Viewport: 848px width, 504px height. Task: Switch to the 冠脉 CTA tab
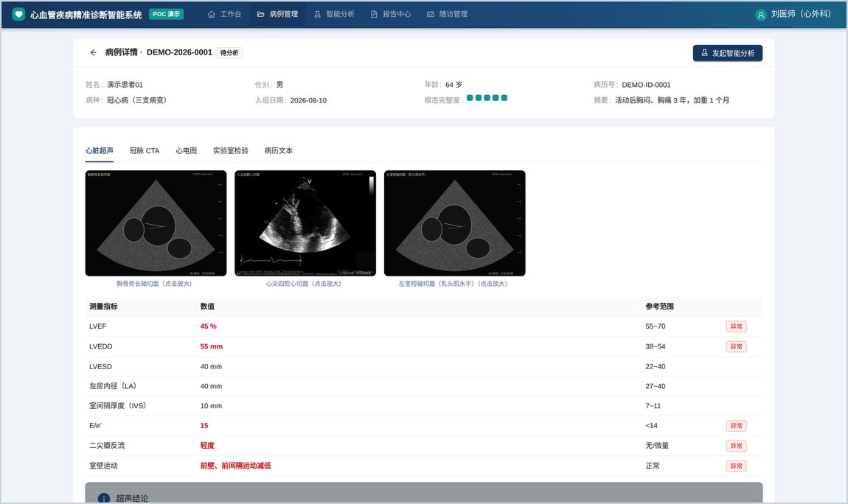click(x=145, y=151)
